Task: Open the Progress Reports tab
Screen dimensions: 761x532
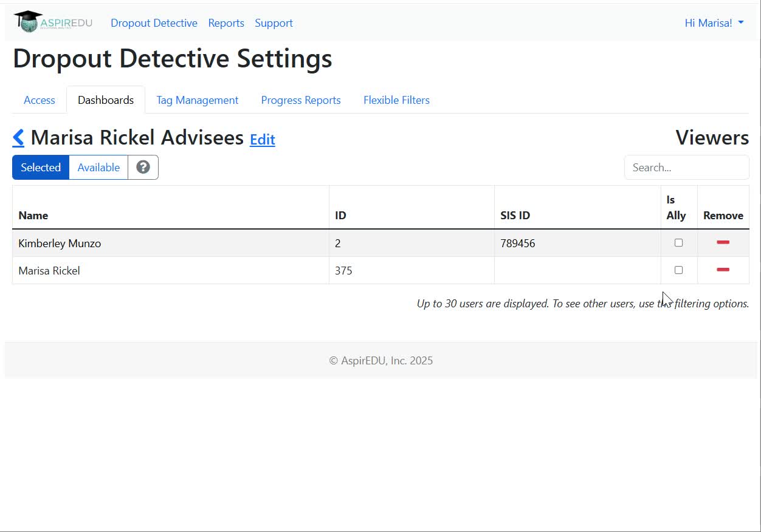Action: [x=301, y=100]
